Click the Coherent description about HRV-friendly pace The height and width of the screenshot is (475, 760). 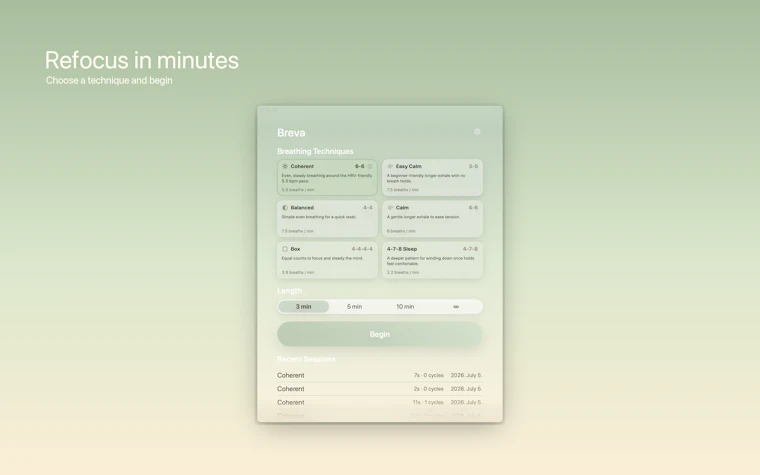(327, 178)
